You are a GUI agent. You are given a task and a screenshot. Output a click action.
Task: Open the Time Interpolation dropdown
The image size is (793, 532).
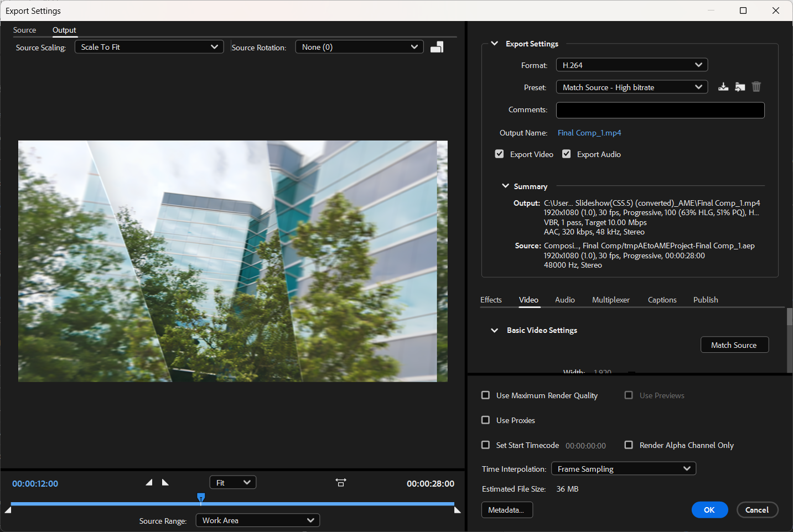click(x=623, y=468)
